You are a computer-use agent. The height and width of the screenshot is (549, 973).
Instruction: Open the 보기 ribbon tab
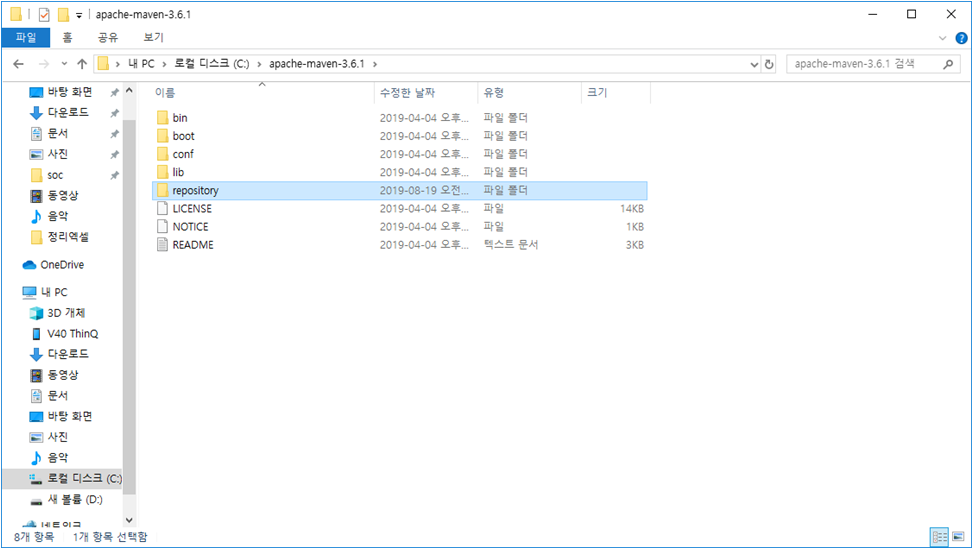[x=153, y=38]
